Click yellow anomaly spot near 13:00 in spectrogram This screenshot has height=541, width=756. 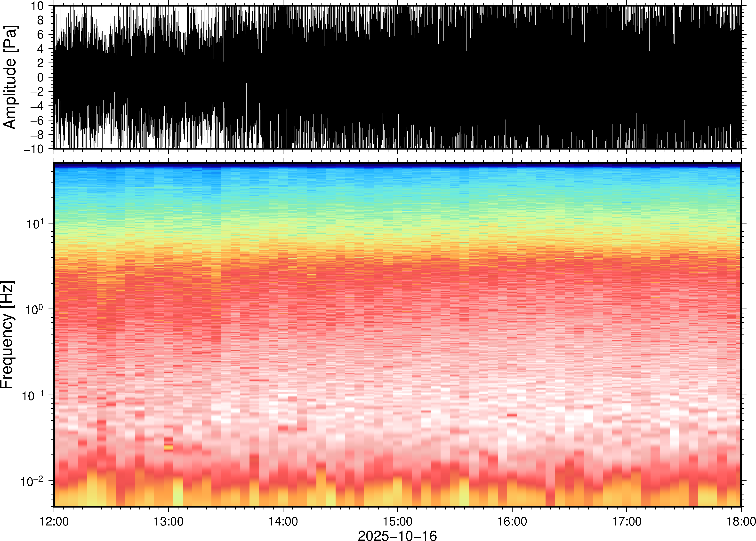[168, 448]
